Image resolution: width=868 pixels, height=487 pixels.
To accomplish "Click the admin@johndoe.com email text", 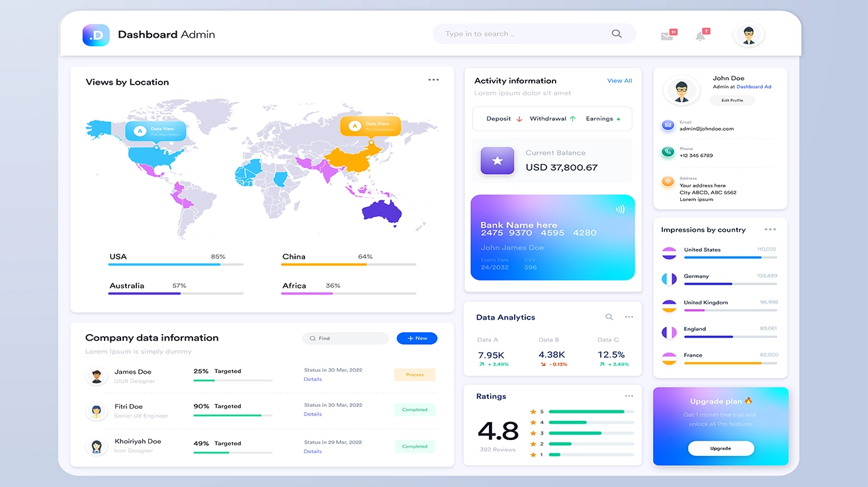I will pyautogui.click(x=707, y=129).
